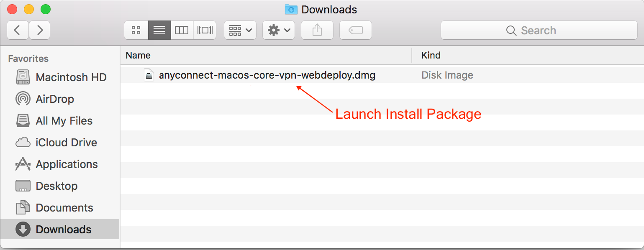Open the Action gear menu
644x250 pixels.
[279, 30]
